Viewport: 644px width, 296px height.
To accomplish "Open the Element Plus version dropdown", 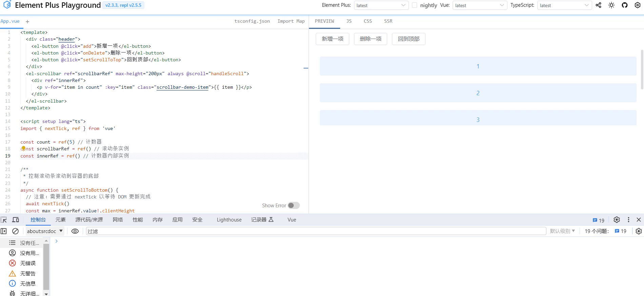I will [x=381, y=5].
